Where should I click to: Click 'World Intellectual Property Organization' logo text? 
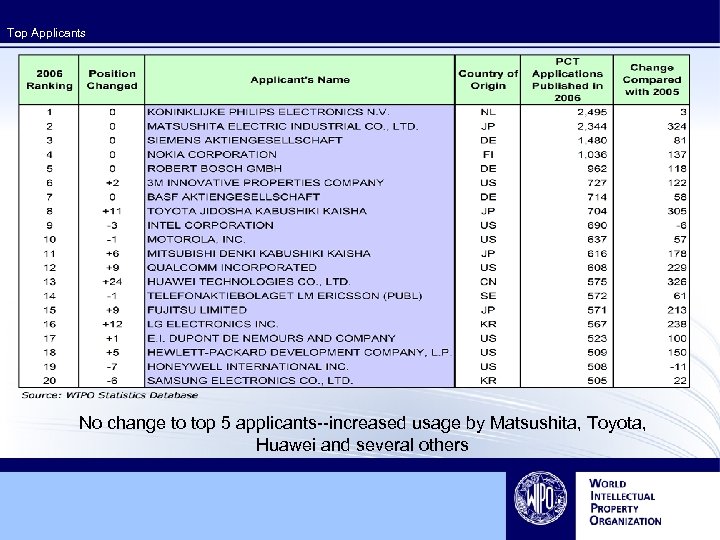pyautogui.click(x=625, y=502)
